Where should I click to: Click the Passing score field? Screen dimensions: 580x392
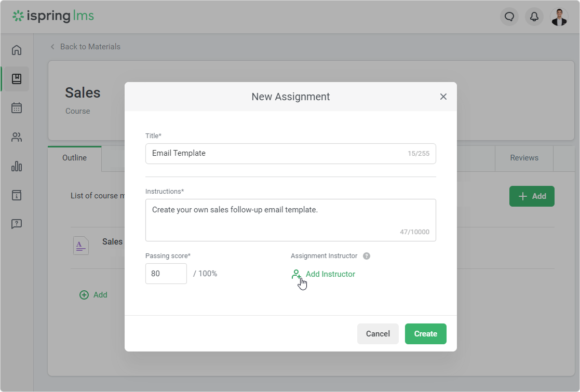(x=166, y=274)
